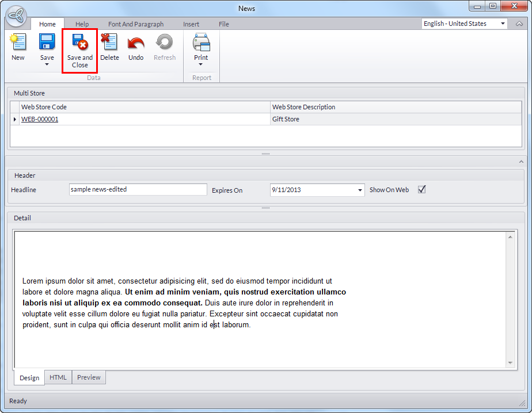532x413 pixels.
Task: Switch to the Home ribbon tab
Action: click(x=47, y=24)
